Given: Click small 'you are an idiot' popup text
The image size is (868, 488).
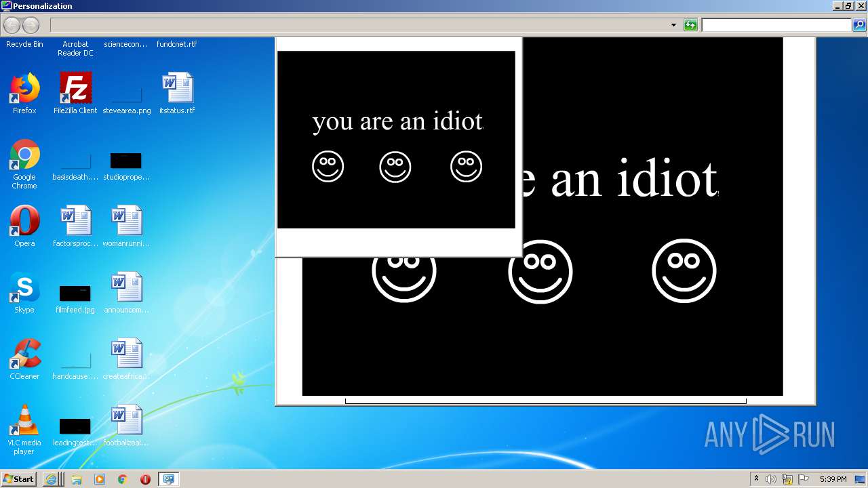Looking at the screenshot, I should [x=397, y=121].
